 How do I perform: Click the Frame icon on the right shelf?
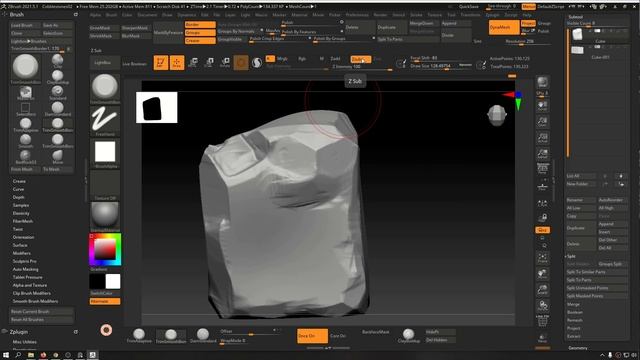[x=542, y=258]
